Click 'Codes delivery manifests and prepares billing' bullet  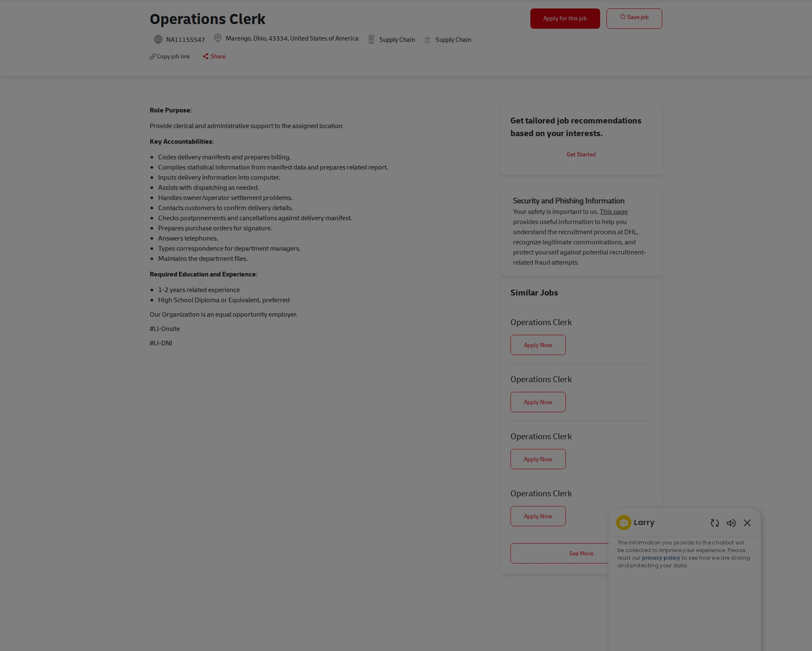(224, 157)
